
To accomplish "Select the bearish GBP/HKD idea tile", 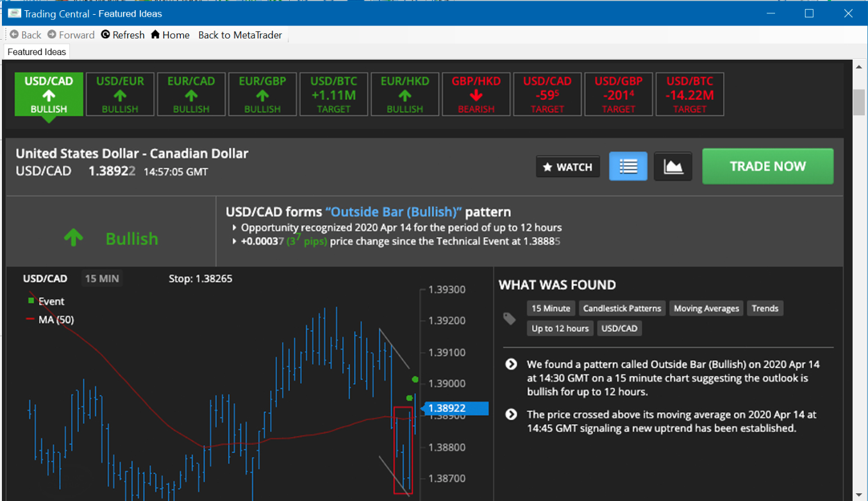I will point(476,94).
